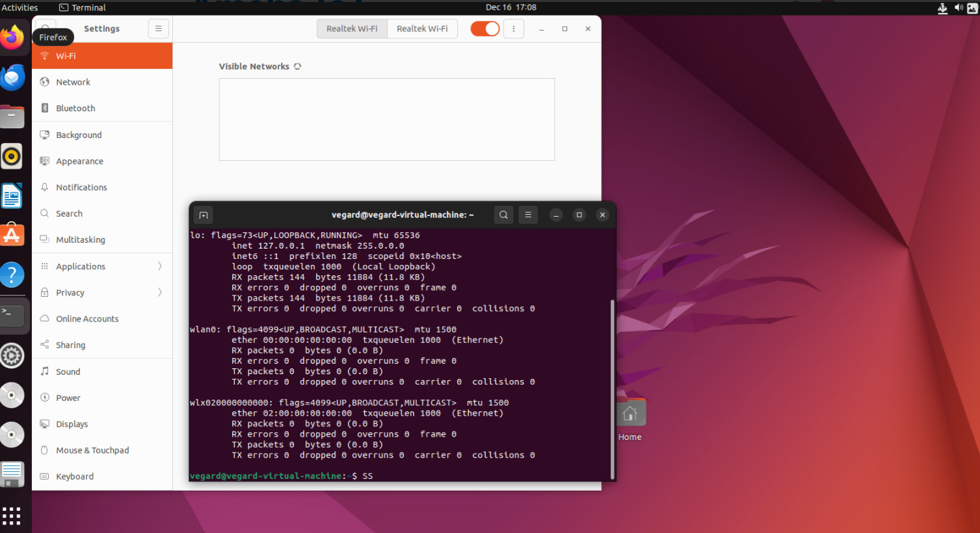Screen dimensions: 980x533
Task: Open the terminal hamburger menu
Action: tap(528, 215)
